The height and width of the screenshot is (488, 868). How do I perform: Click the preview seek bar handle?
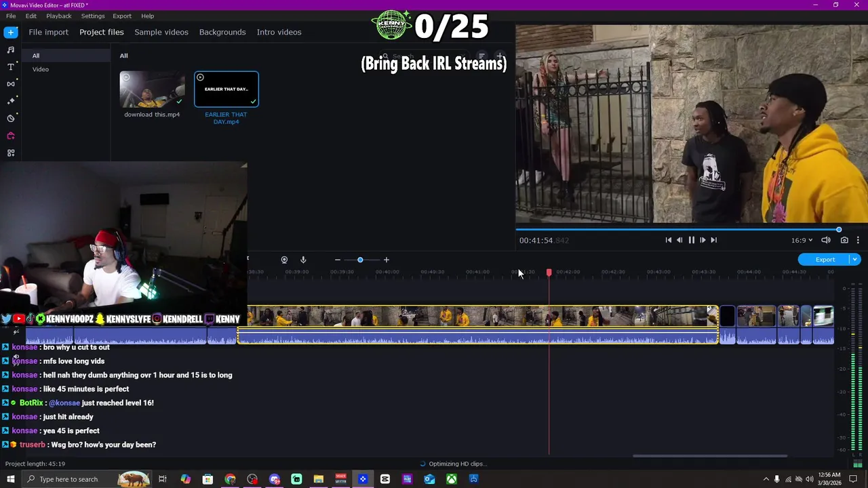point(839,230)
